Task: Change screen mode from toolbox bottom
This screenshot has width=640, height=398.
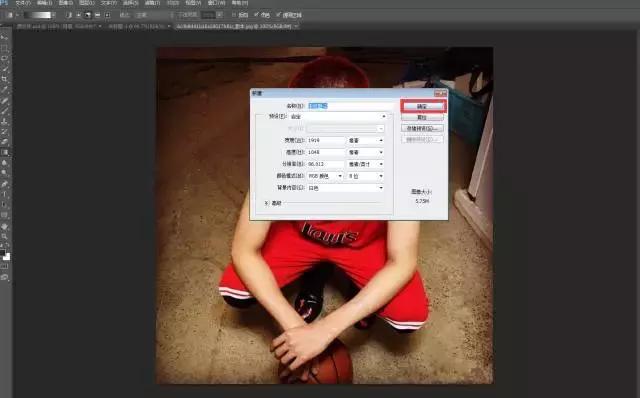Action: (x=5, y=277)
